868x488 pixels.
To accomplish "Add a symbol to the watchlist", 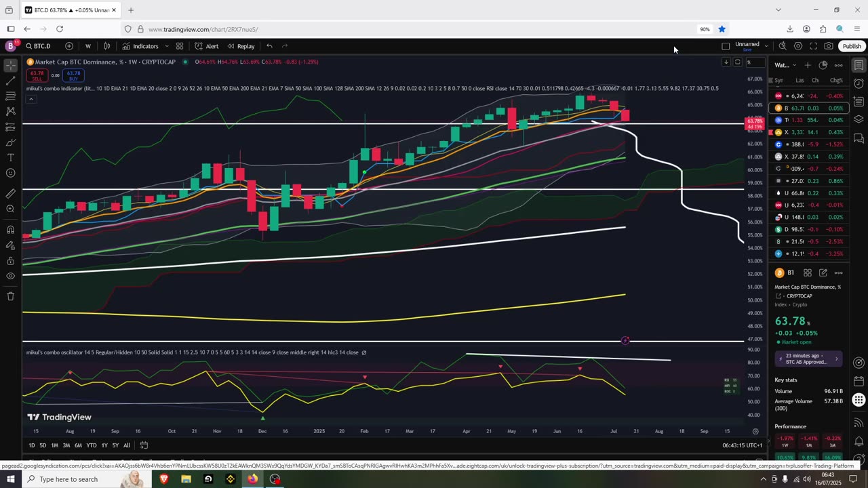I will coord(808,65).
